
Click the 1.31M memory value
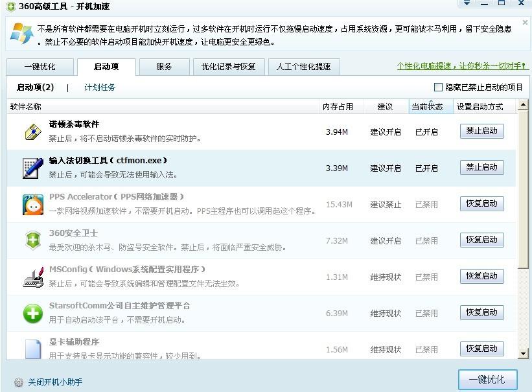point(337,277)
